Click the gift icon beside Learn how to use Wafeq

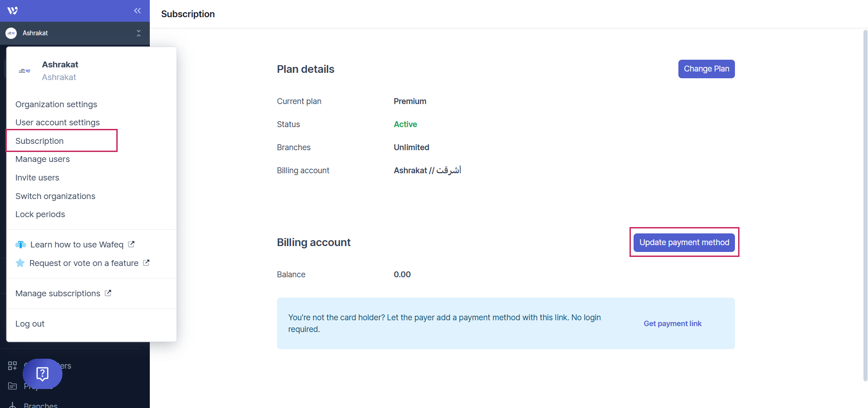tap(21, 244)
